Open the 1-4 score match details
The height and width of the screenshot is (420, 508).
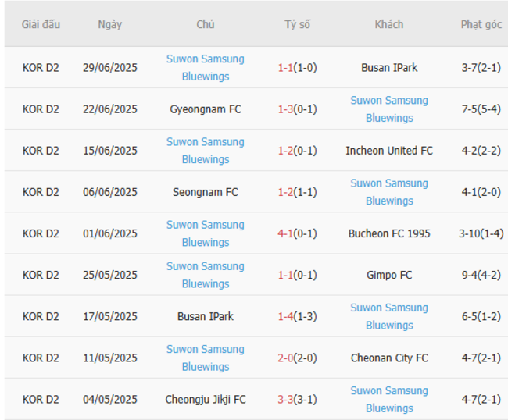(286, 316)
